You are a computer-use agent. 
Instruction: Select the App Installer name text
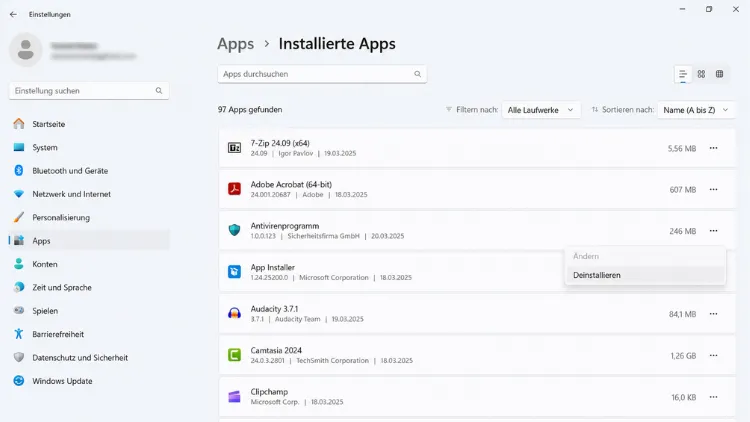pyautogui.click(x=273, y=267)
